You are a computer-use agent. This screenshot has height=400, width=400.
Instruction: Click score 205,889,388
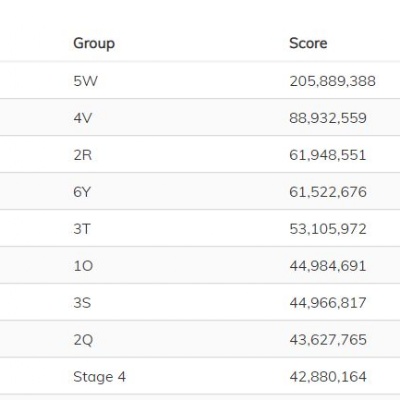tap(332, 81)
